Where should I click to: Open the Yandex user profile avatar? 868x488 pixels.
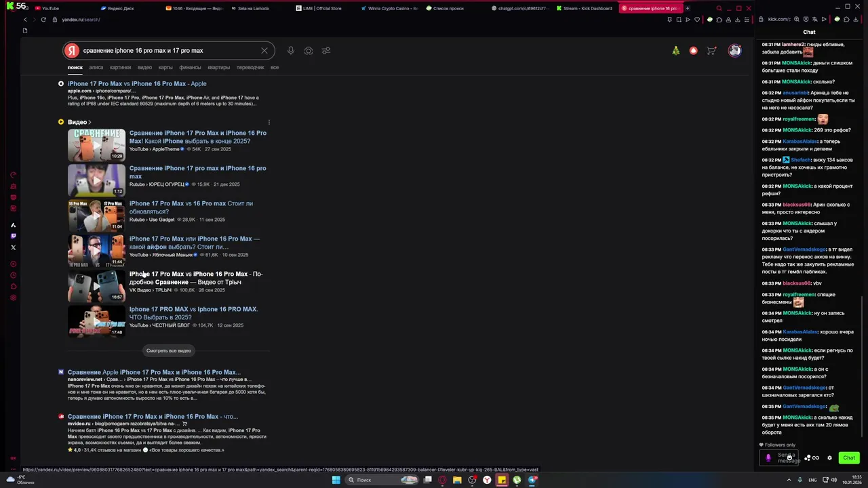click(734, 51)
